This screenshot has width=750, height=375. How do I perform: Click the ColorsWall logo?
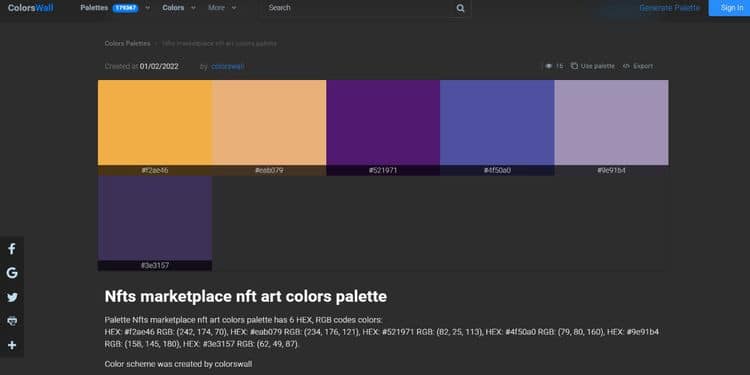pyautogui.click(x=31, y=8)
